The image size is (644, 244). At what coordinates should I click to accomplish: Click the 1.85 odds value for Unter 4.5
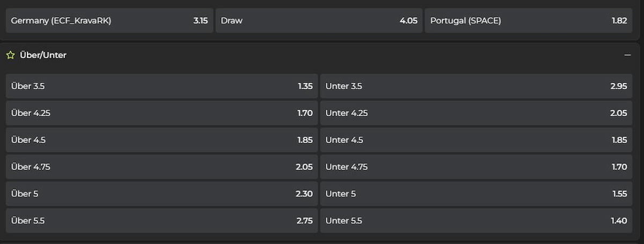point(619,140)
